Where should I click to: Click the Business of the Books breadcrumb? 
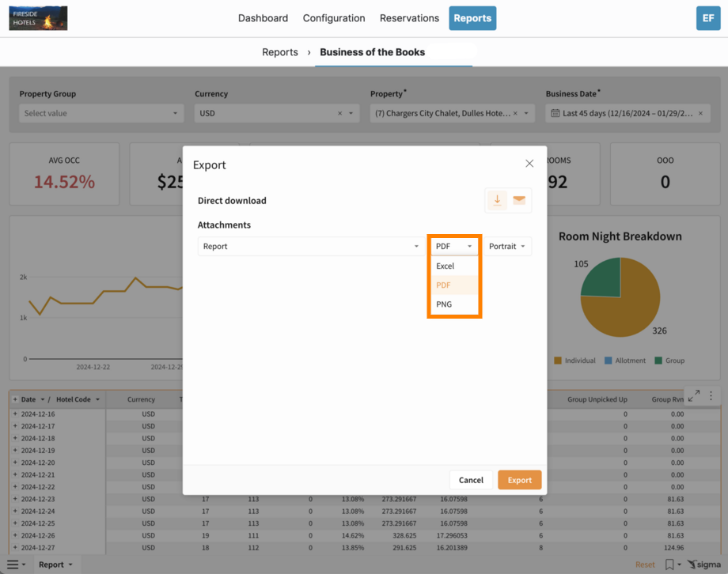373,52
